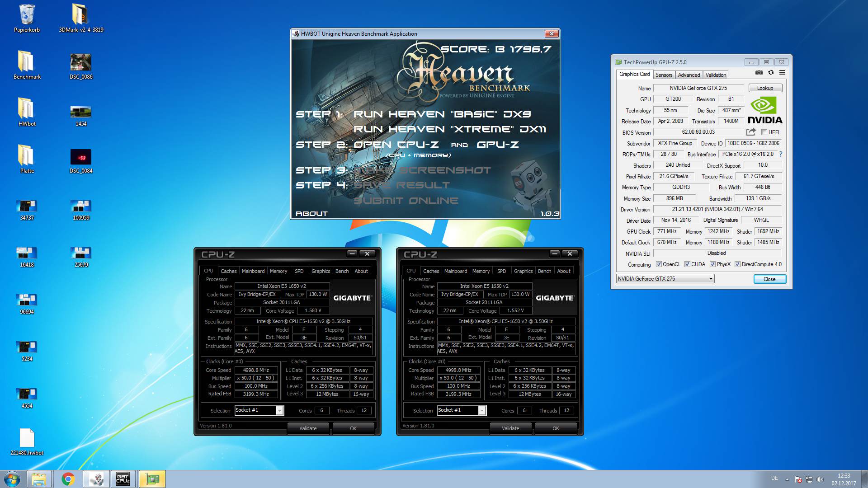
Task: Toggle the UEFI checkbox in GPU-Z
Action: click(x=764, y=132)
